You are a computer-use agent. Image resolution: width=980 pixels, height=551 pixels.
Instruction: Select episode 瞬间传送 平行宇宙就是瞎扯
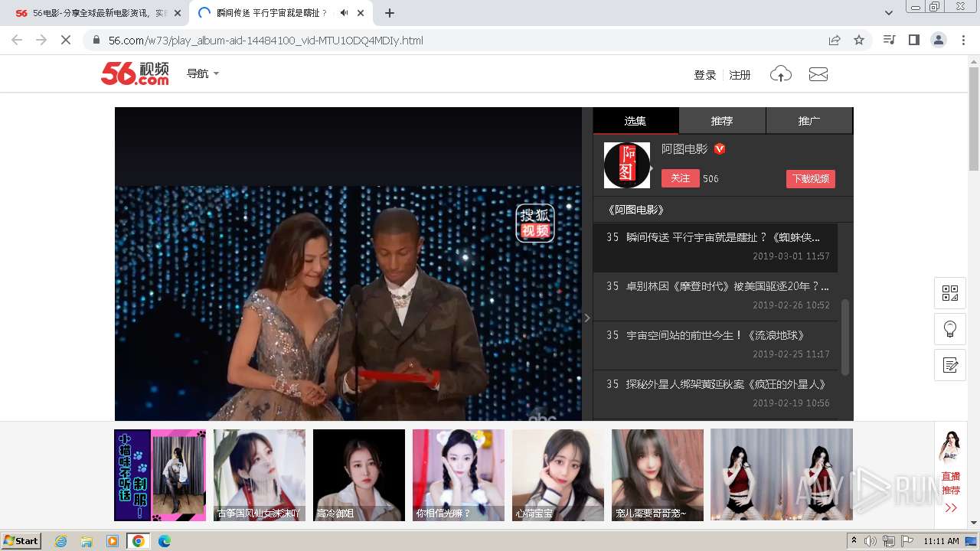715,246
